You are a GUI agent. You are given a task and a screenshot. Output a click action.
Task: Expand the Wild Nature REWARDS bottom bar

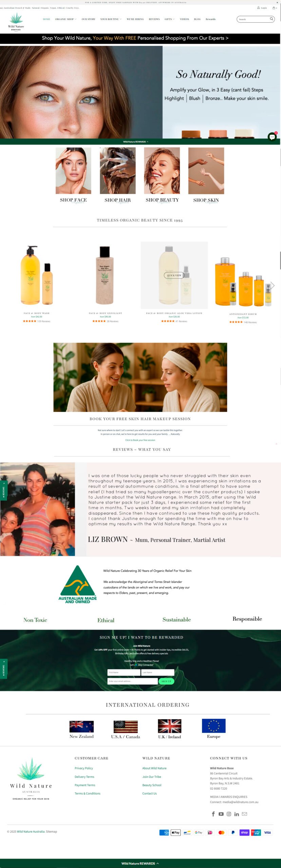[140, 863]
